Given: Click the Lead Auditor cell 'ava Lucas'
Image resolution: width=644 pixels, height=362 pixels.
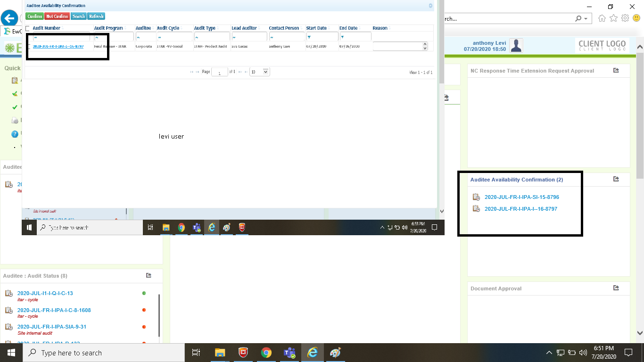Looking at the screenshot, I should (x=240, y=47).
